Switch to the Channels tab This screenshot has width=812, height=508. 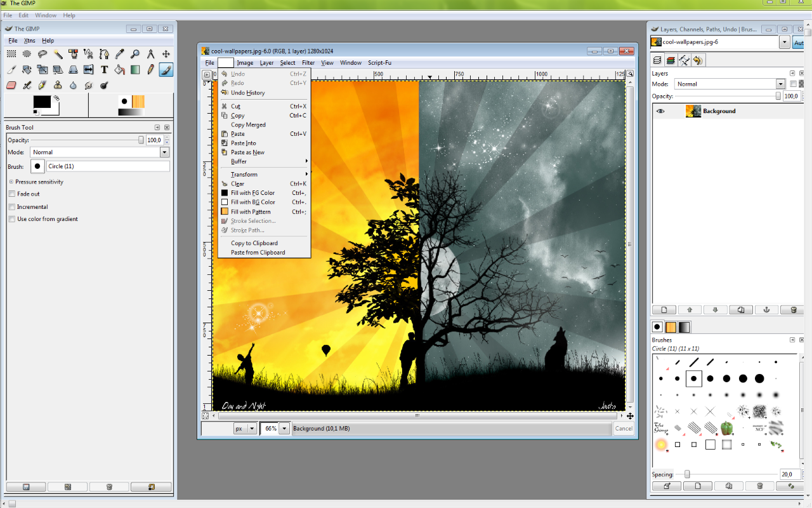tap(671, 60)
